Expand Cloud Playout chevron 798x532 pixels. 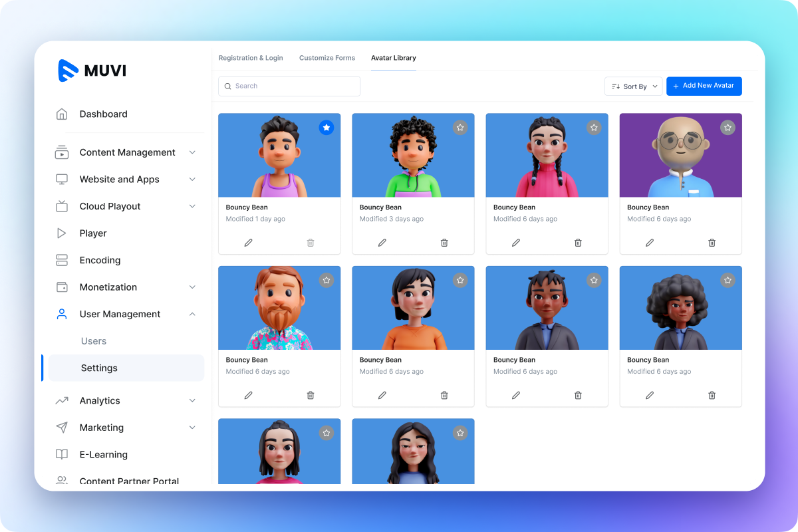tap(192, 206)
